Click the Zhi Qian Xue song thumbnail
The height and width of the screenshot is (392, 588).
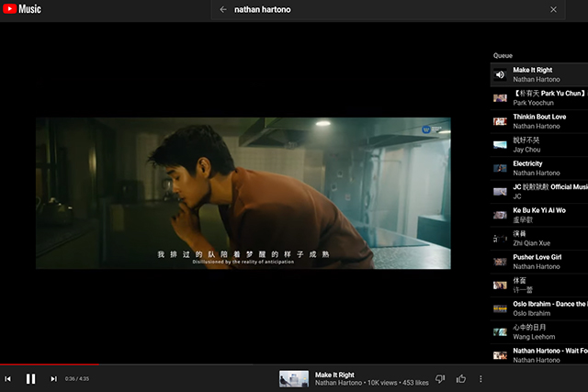coord(500,239)
